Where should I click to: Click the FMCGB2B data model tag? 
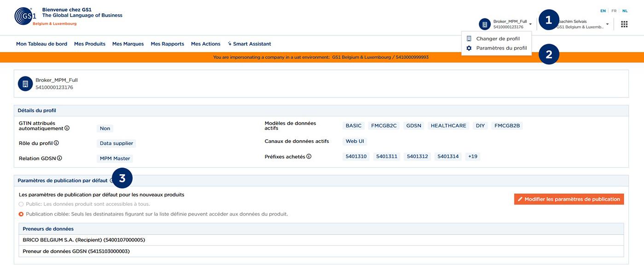[507, 126]
